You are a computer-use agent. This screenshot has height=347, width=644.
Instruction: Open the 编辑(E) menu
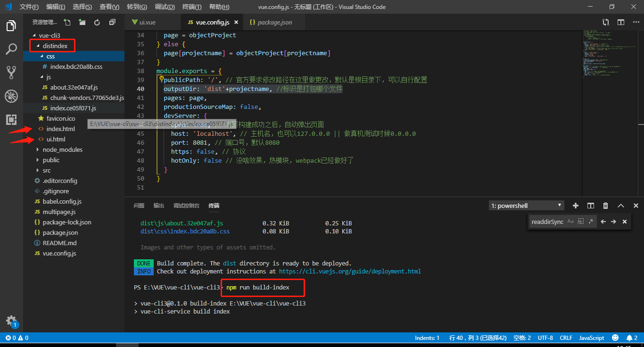coord(56,7)
